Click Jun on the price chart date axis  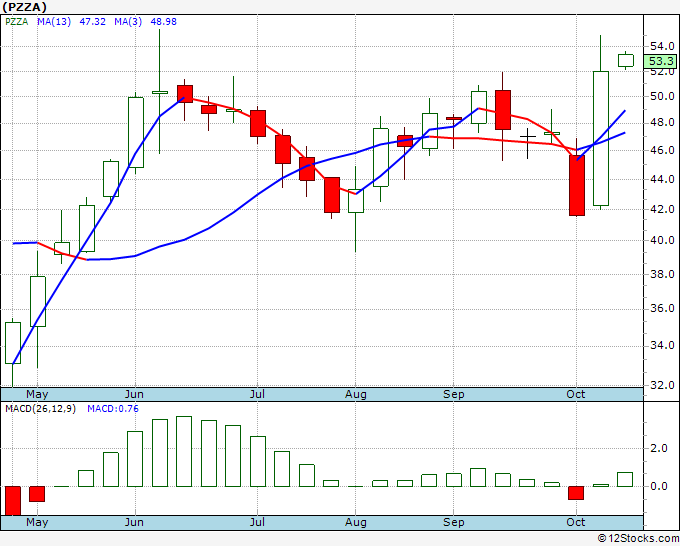134,395
